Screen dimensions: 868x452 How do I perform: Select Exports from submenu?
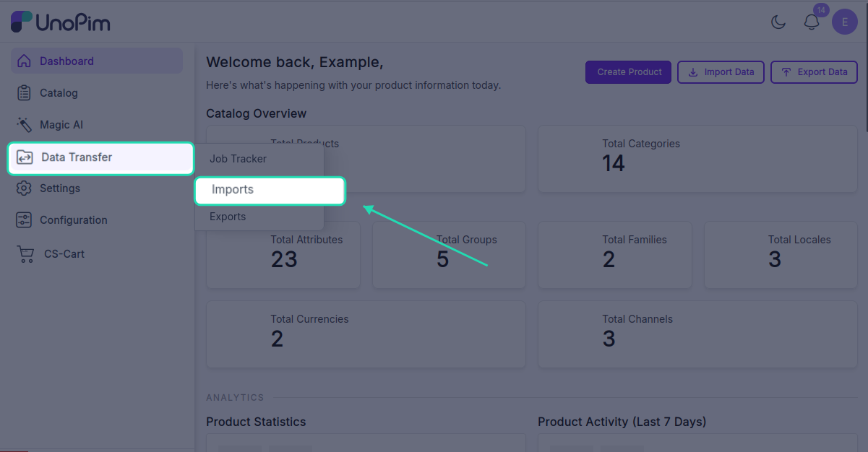pyautogui.click(x=228, y=217)
